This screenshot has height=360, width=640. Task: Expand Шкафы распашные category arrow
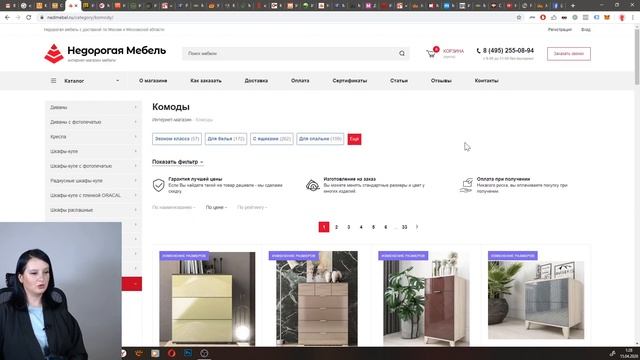pyautogui.click(x=136, y=210)
